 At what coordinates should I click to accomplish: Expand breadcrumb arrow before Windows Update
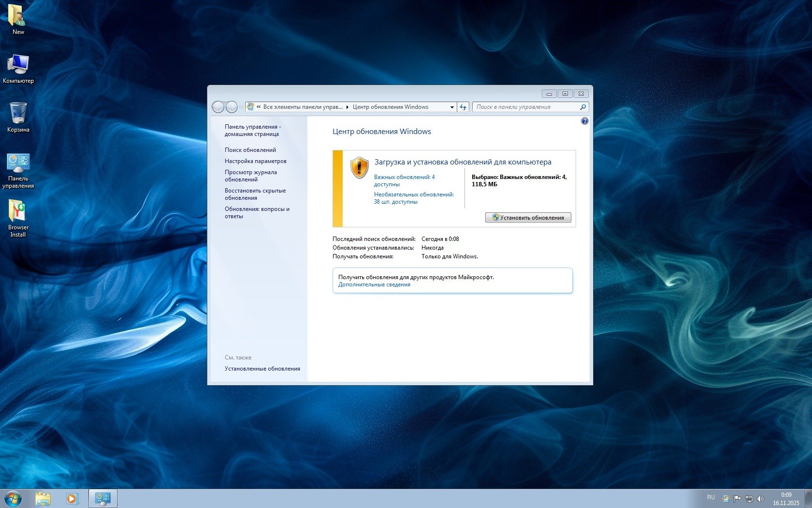pyautogui.click(x=348, y=107)
